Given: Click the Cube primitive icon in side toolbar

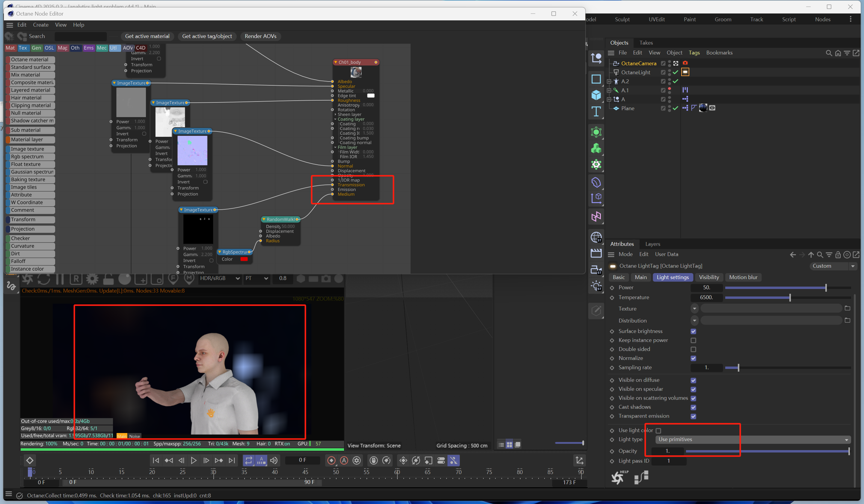Looking at the screenshot, I should click(596, 95).
